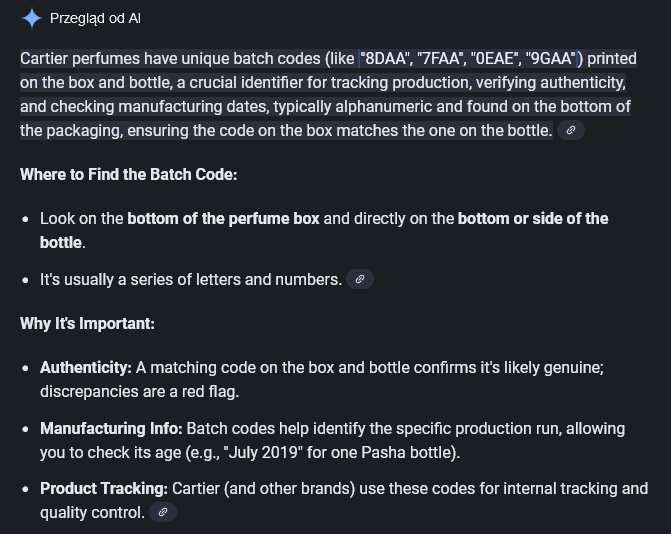Click the "Why It's Important:" heading
Screen dimensions: 671x534
[x=87, y=324]
